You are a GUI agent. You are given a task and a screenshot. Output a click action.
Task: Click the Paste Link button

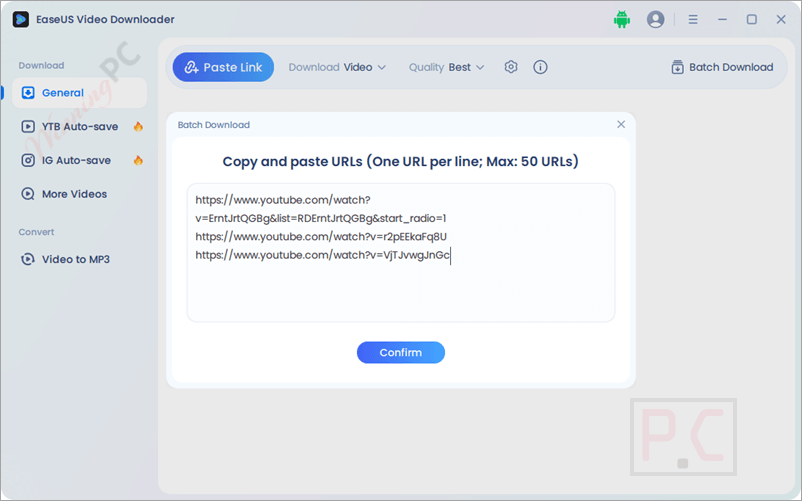(x=223, y=67)
